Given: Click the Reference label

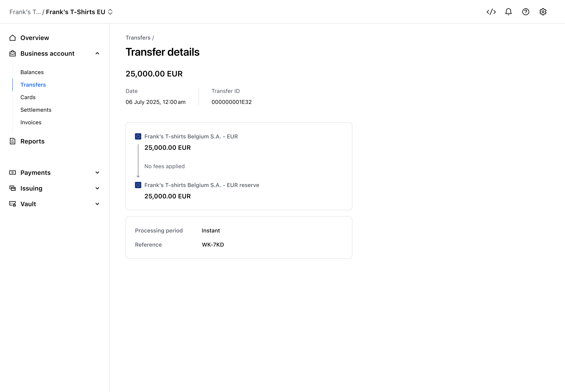Looking at the screenshot, I should pos(148,245).
